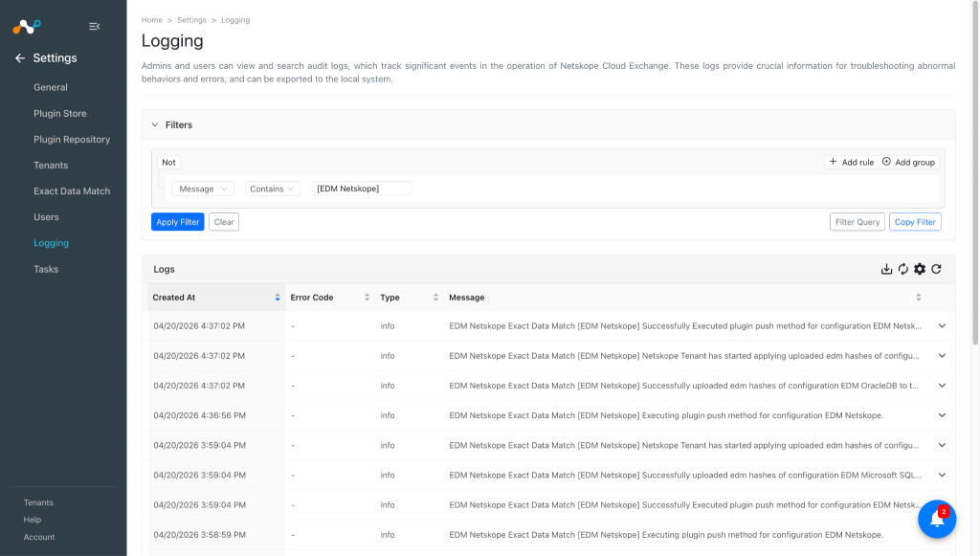The height and width of the screenshot is (556, 980).
Task: Open Tasks menu item
Action: click(46, 269)
